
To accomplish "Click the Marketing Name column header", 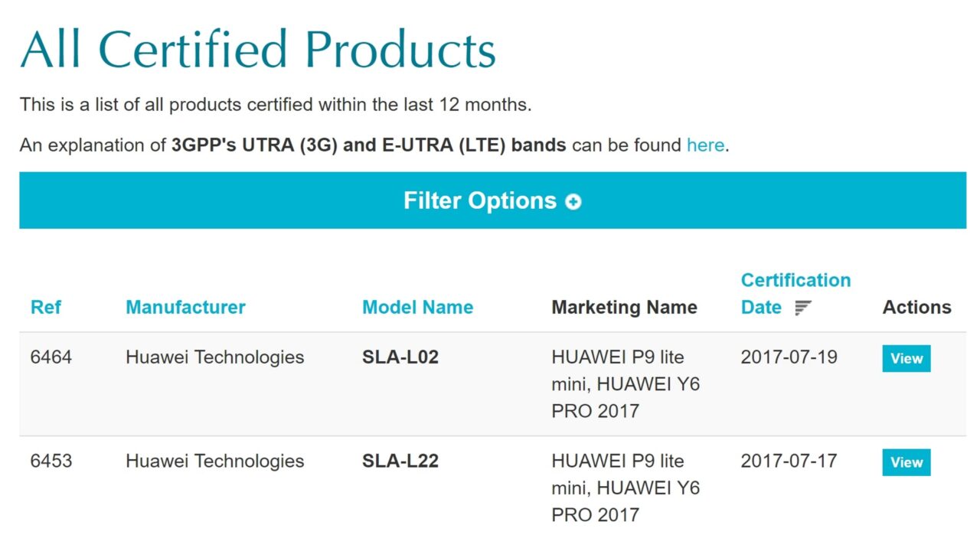I will point(624,307).
